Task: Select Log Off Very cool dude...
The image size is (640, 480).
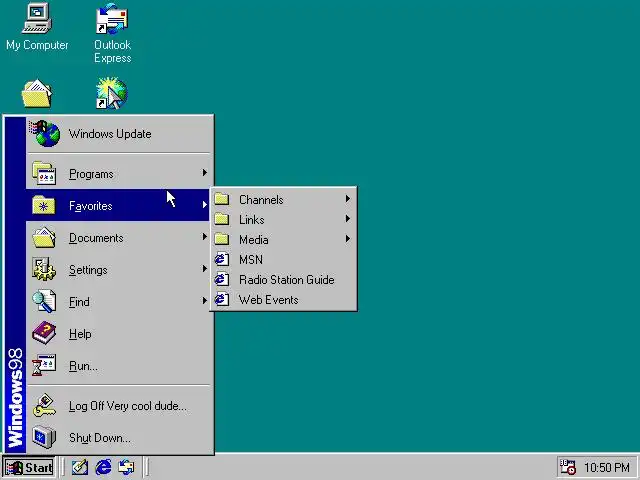Action: 118,405
